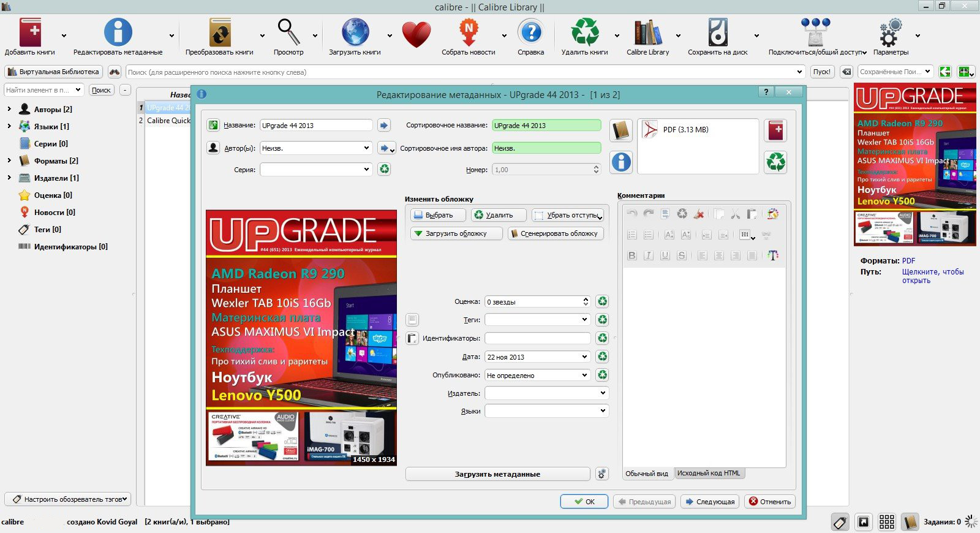This screenshot has width=980, height=533.
Task: Click the Fetch news icon
Action: click(469, 32)
